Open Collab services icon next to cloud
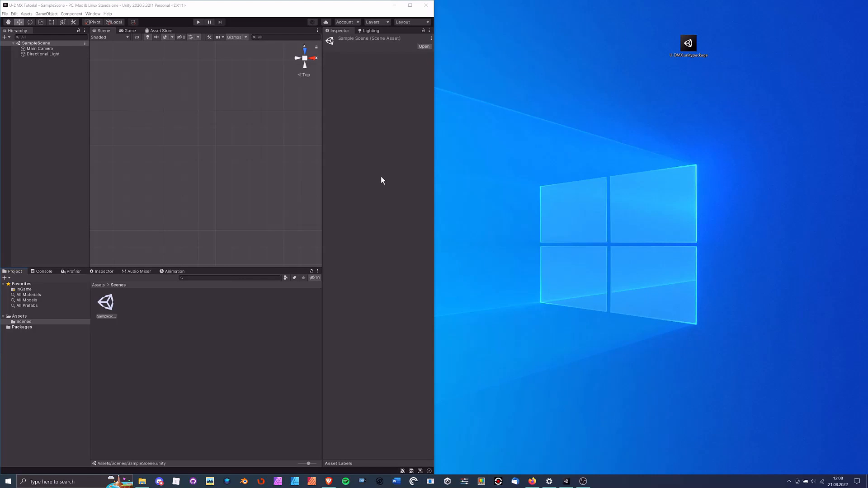The image size is (868, 488). click(x=312, y=22)
